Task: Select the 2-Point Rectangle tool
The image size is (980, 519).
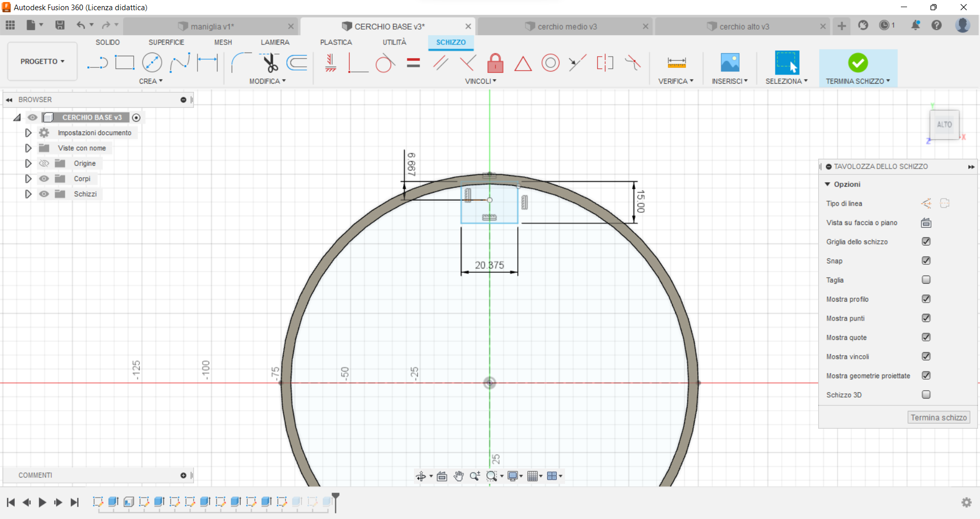Action: [x=125, y=62]
